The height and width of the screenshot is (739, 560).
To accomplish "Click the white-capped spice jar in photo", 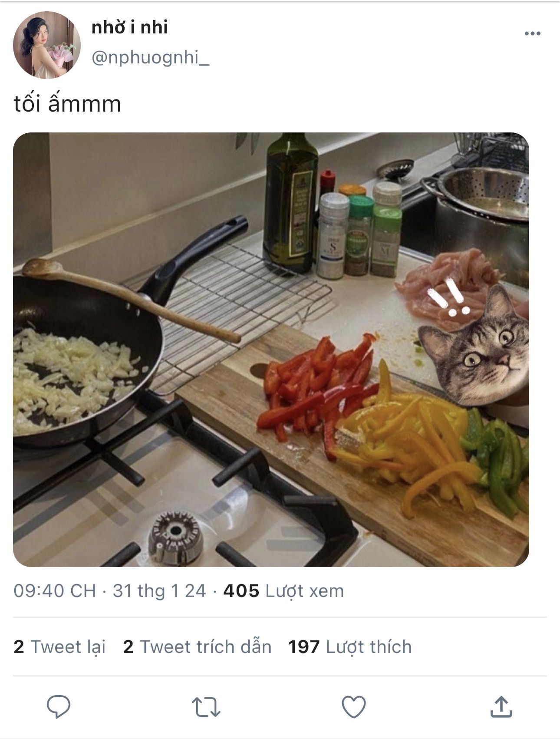I will [333, 236].
